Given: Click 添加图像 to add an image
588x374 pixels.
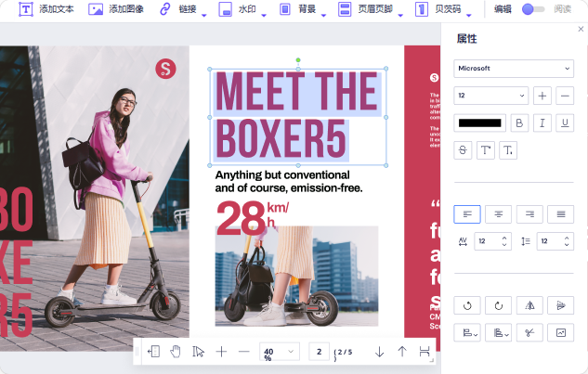Looking at the screenshot, I should [116, 9].
